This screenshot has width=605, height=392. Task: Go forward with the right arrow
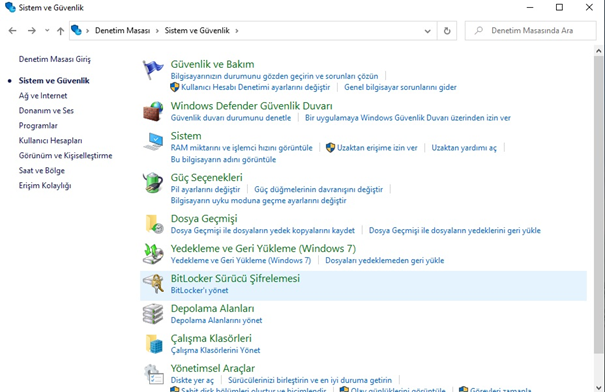(x=32, y=30)
